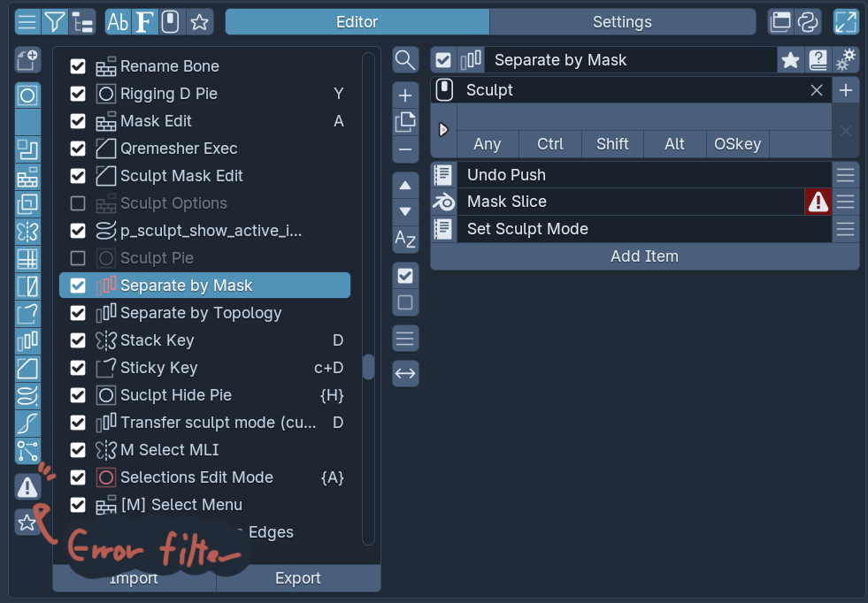868x603 pixels.
Task: Duplicate the selected menu with copy icon
Action: tap(405, 122)
